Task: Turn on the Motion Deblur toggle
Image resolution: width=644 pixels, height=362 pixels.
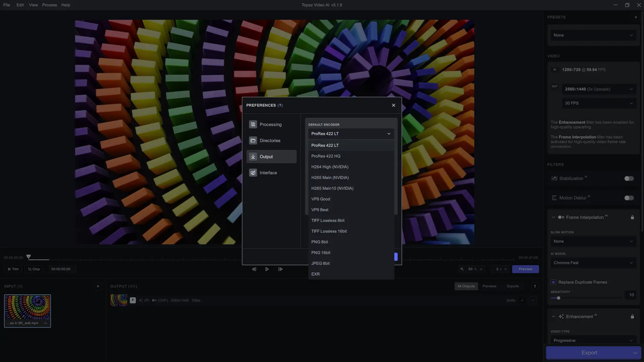Action: tap(629, 198)
